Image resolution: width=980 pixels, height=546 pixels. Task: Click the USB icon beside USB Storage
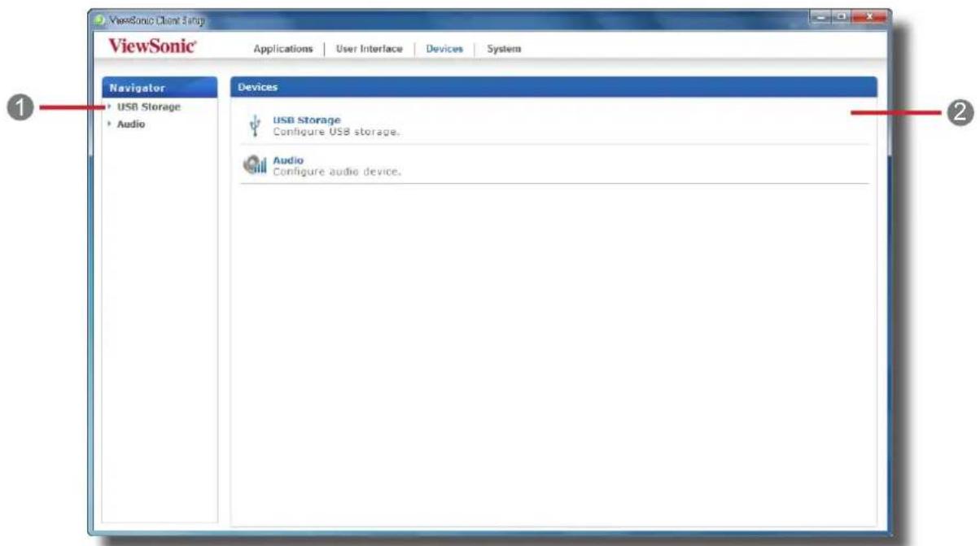coord(255,125)
